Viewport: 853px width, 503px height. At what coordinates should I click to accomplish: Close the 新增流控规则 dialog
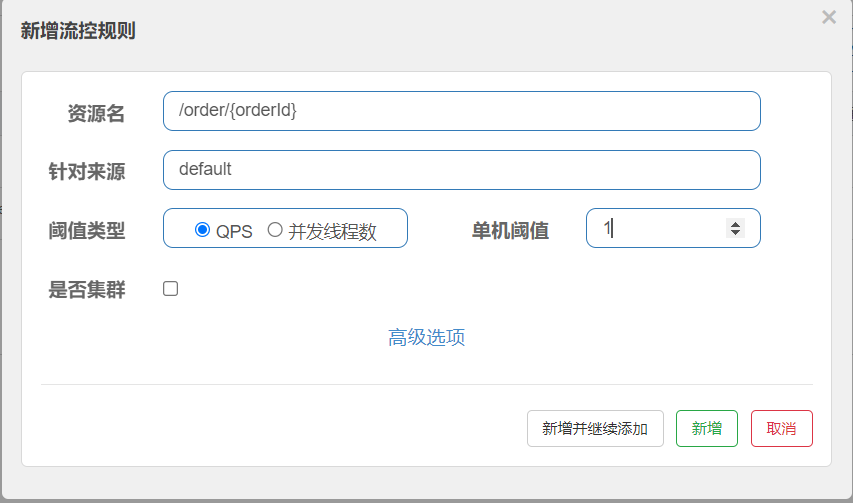[x=829, y=17]
